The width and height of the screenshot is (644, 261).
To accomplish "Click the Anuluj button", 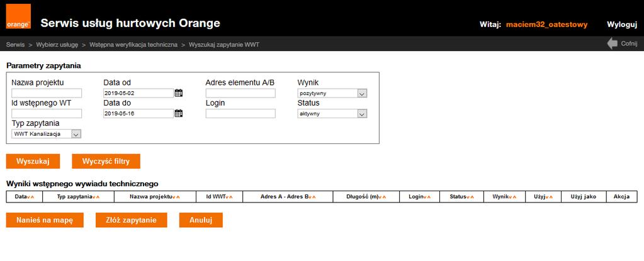I will pos(201,220).
